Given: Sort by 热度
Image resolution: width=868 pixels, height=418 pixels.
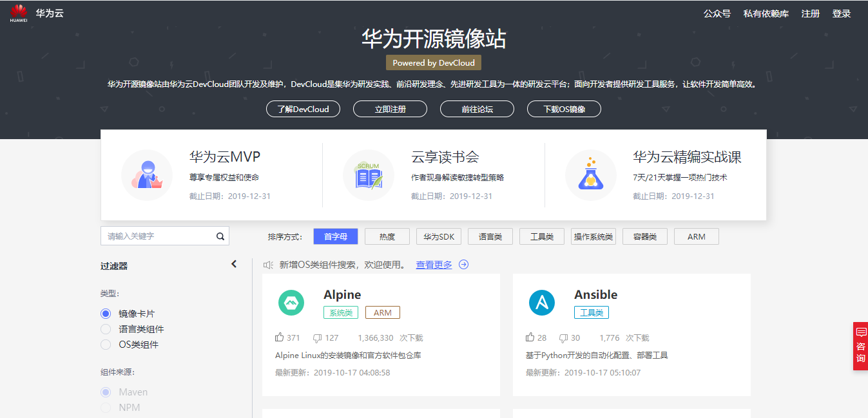Looking at the screenshot, I should (x=387, y=236).
